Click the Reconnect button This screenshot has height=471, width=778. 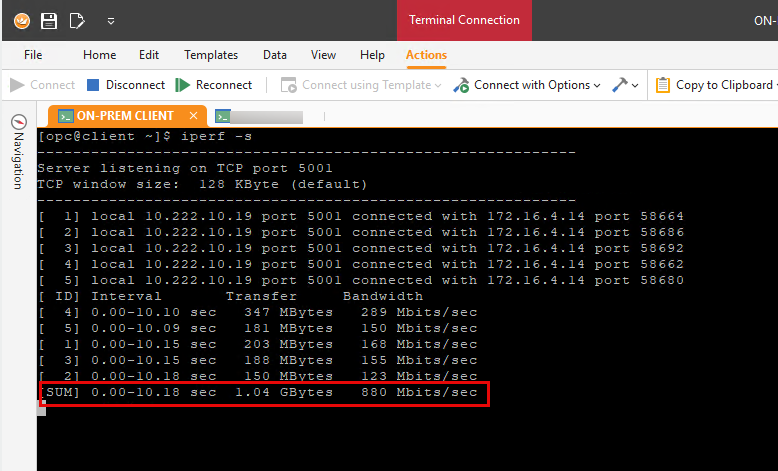(214, 85)
